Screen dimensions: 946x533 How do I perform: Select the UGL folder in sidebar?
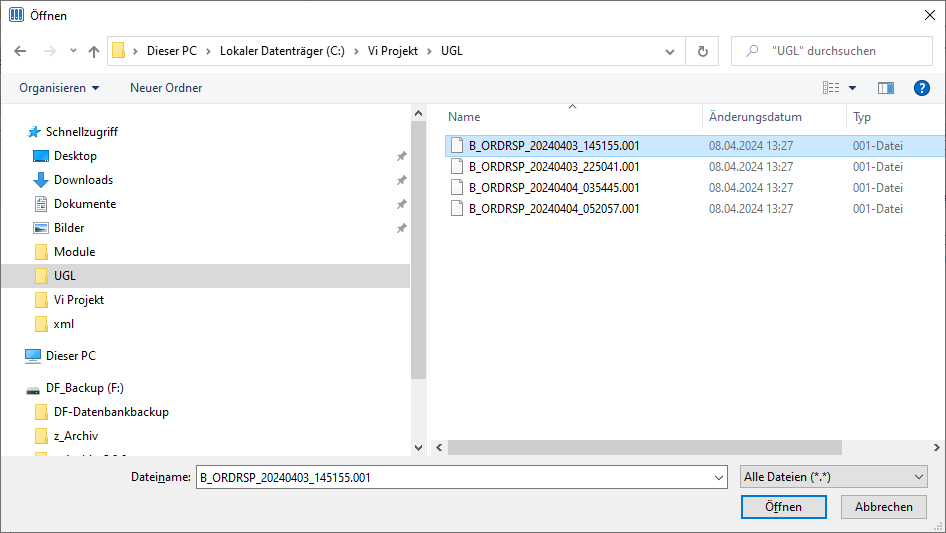[x=205, y=276]
